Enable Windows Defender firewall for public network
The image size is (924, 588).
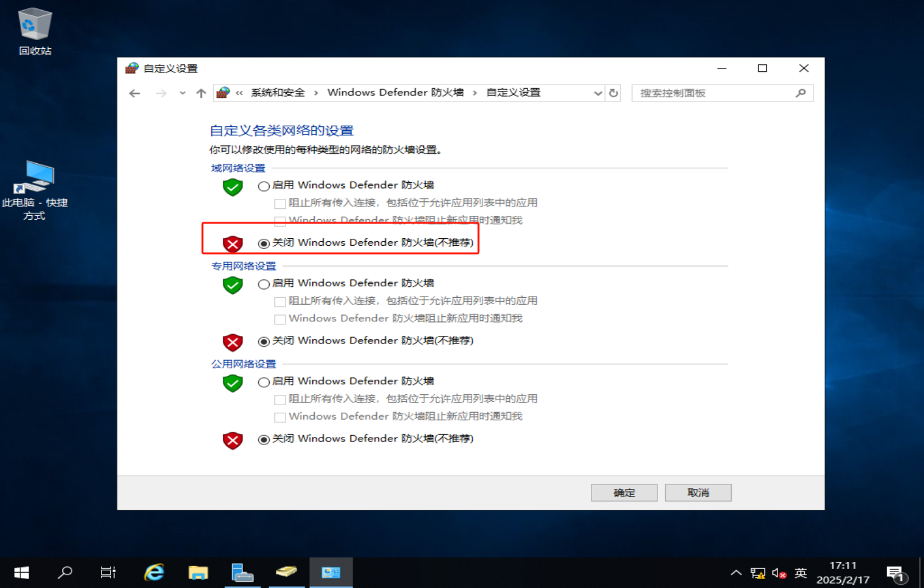(264, 382)
